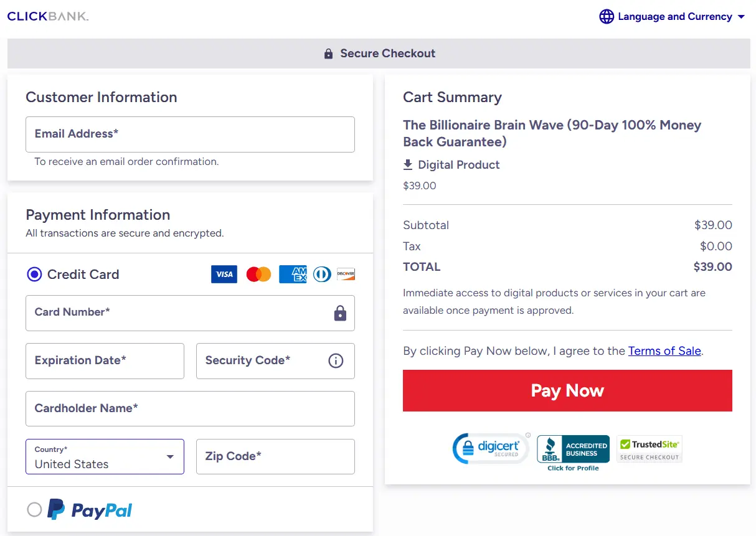
Task: Click the Visa card icon
Action: (224, 274)
